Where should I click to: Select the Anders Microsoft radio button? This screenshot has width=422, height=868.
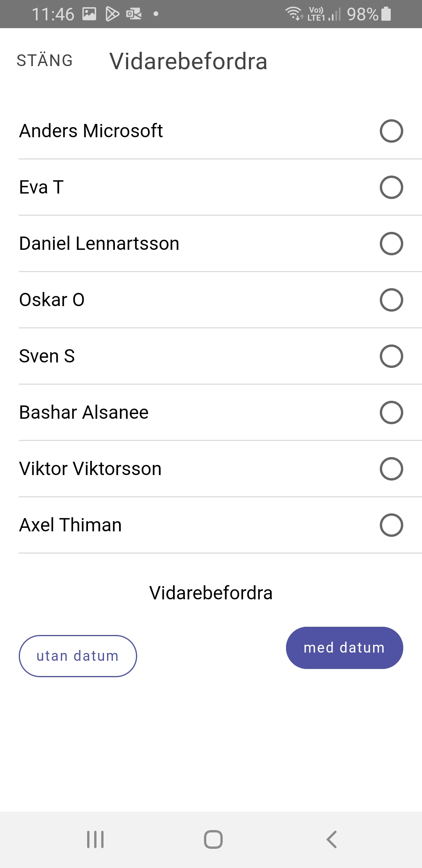[391, 131]
